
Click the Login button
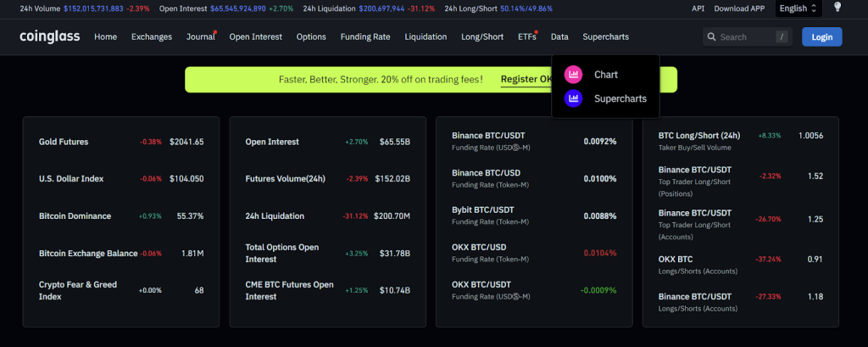coord(822,36)
